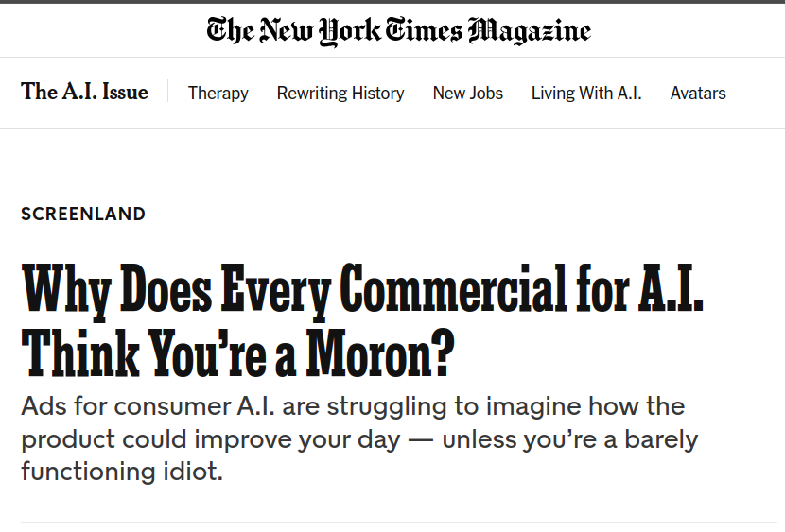Viewport: 785px width, 532px height.
Task: Open the Living With A.I. nav item
Action: click(586, 93)
